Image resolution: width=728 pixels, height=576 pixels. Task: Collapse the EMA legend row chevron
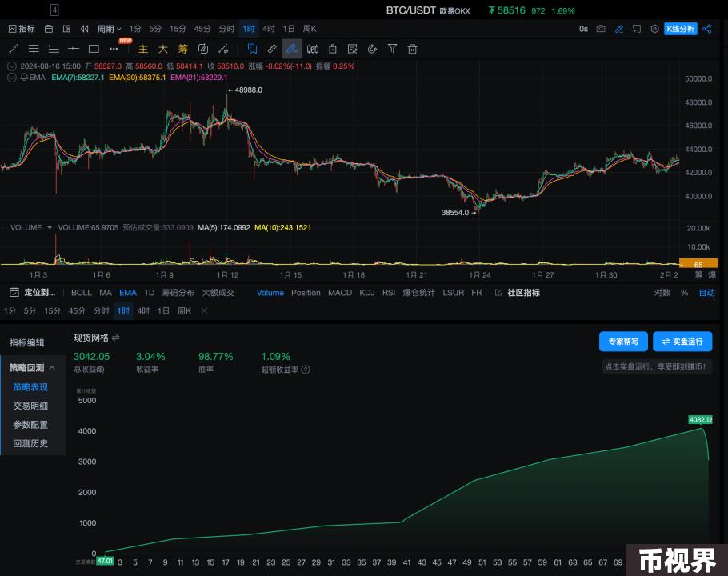click(x=12, y=78)
